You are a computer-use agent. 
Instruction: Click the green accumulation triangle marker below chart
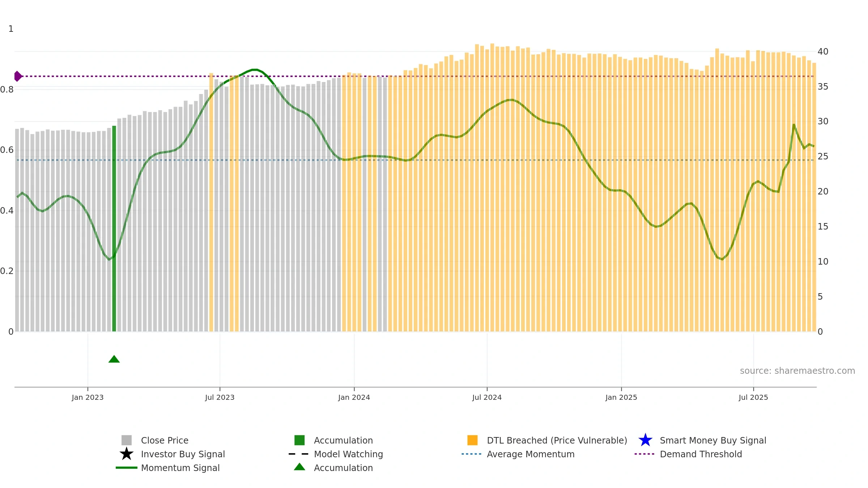coord(114,359)
